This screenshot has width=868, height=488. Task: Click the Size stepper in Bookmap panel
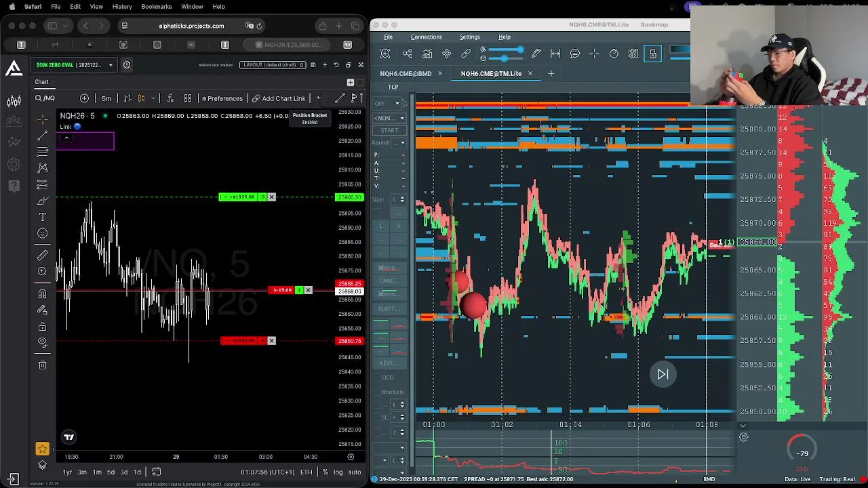[401, 199]
